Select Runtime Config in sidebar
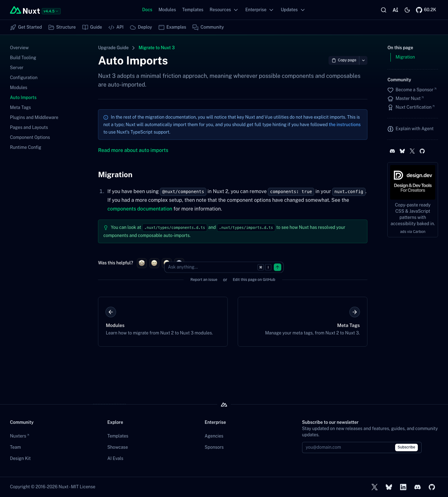Viewport: 448px width, 497px height. [26, 147]
